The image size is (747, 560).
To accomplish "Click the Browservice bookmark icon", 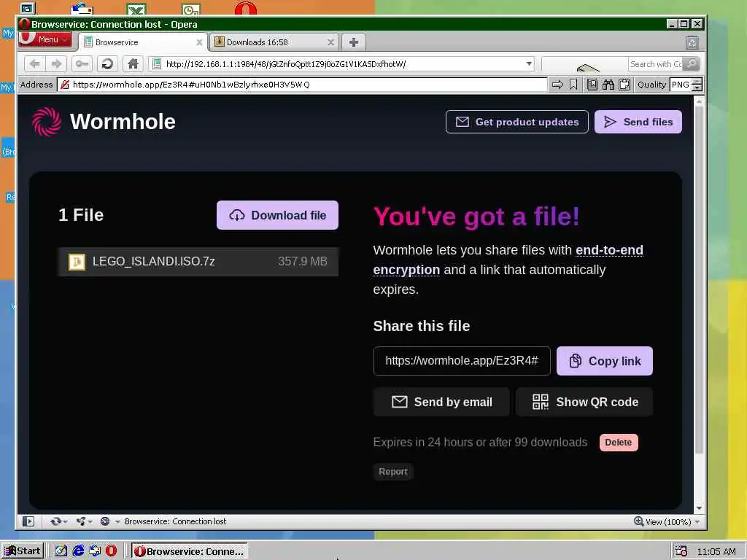I will coord(573,85).
